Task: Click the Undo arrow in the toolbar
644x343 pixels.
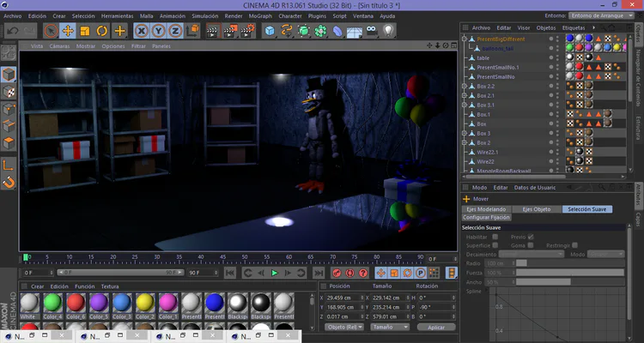Action: click(12, 31)
